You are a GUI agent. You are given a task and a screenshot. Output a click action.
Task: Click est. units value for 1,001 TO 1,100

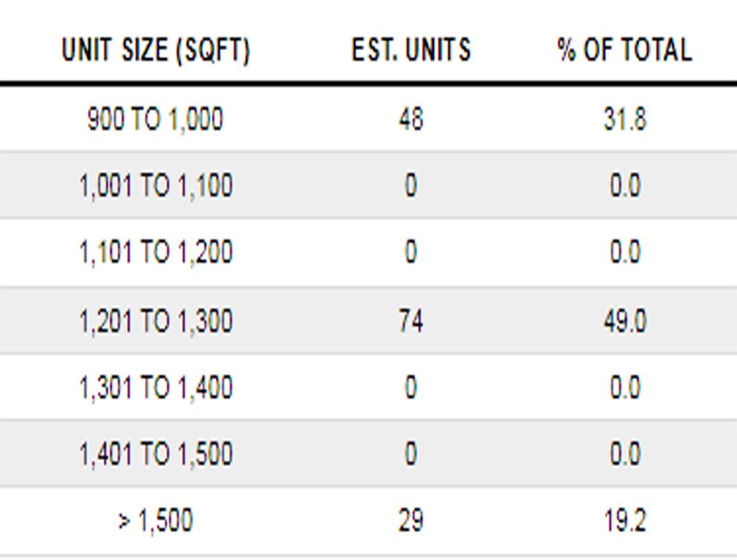tap(411, 186)
